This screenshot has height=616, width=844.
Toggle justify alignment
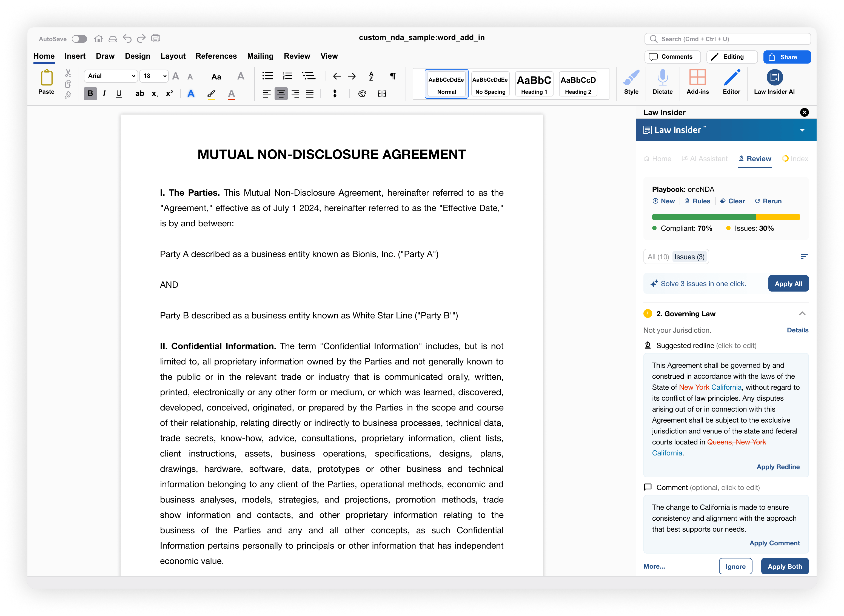pos(310,94)
